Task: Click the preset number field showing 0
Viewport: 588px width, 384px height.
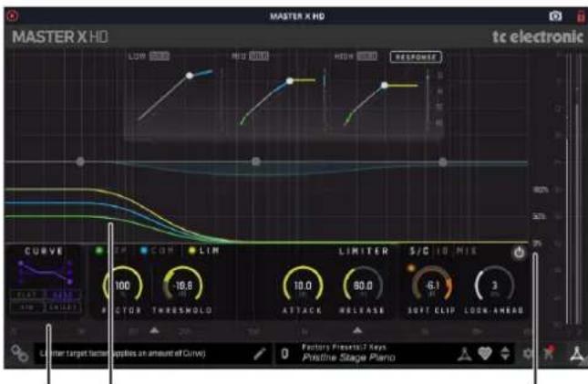Action: click(x=284, y=354)
